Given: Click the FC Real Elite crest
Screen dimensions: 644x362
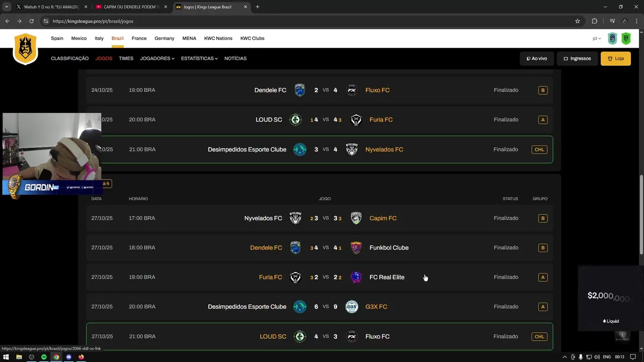Looking at the screenshot, I should (356, 277).
